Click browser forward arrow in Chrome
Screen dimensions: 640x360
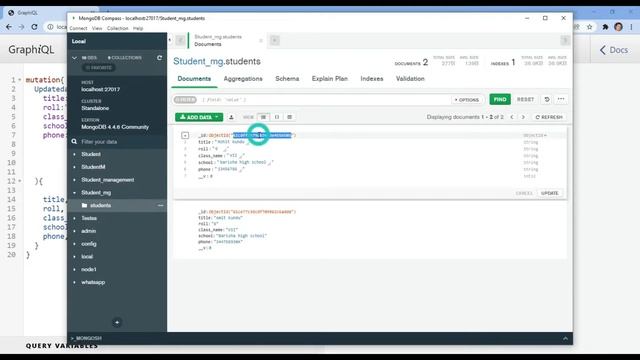pos(21,27)
